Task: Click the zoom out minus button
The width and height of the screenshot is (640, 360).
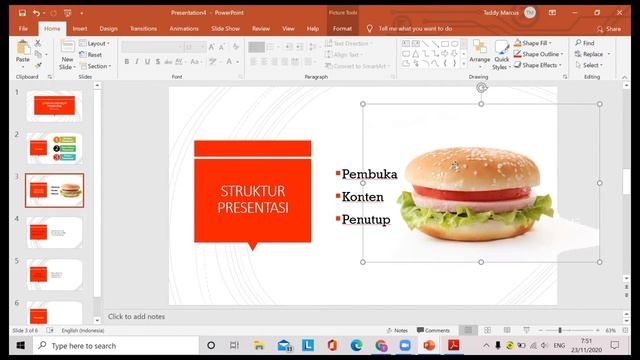Action: pos(541,330)
